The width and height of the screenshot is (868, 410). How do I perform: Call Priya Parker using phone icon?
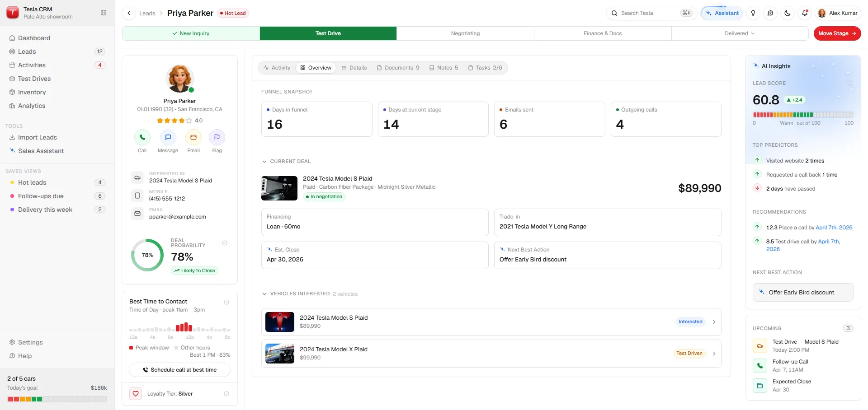142,137
